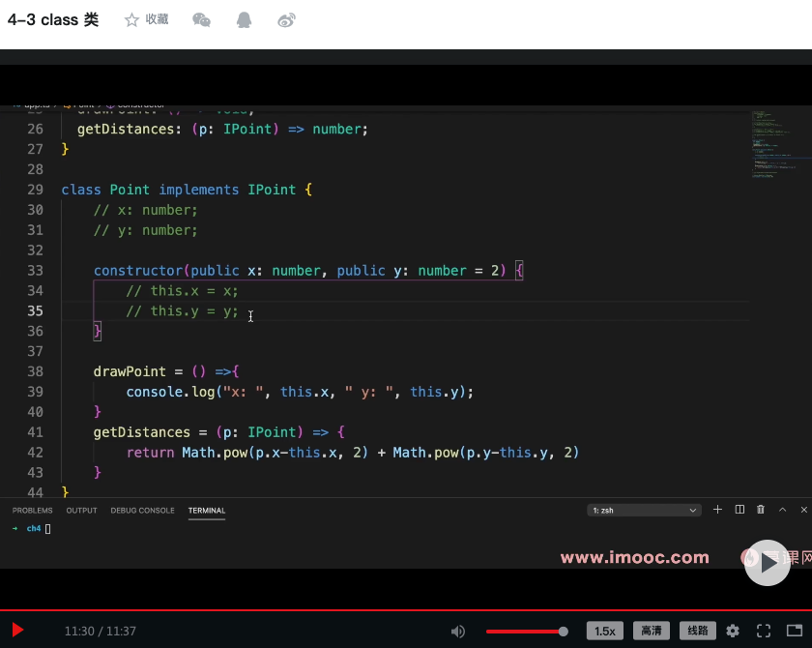
Task: Click the volume slider handle
Action: 563,631
